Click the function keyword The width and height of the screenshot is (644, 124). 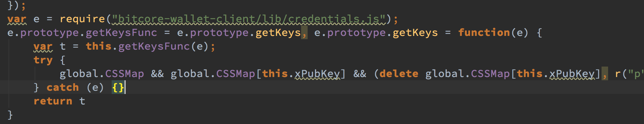click(x=484, y=33)
